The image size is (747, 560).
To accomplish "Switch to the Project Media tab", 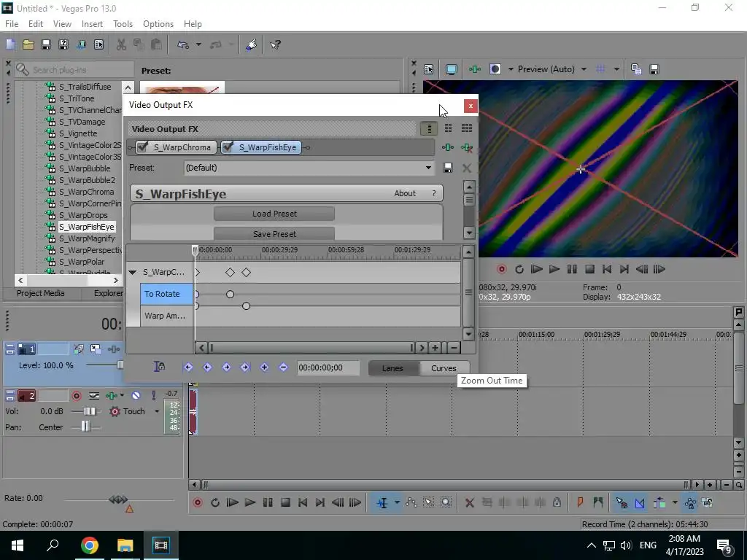I will 41,293.
